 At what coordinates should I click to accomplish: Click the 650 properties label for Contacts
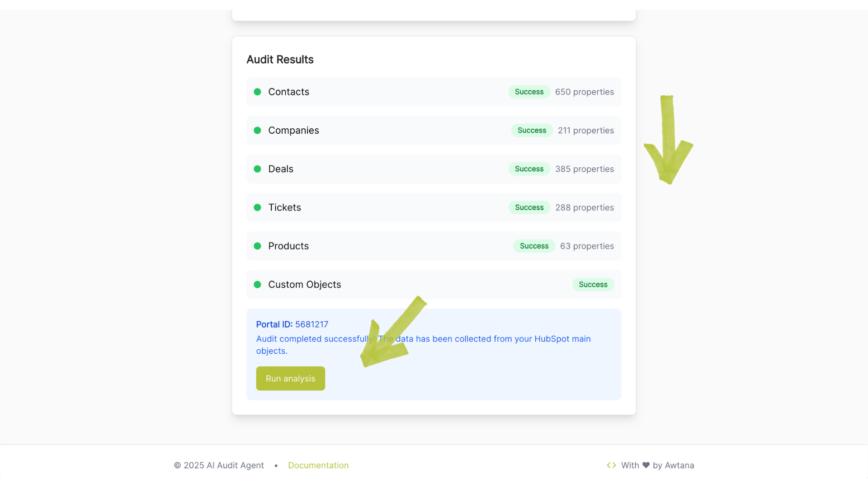point(585,92)
